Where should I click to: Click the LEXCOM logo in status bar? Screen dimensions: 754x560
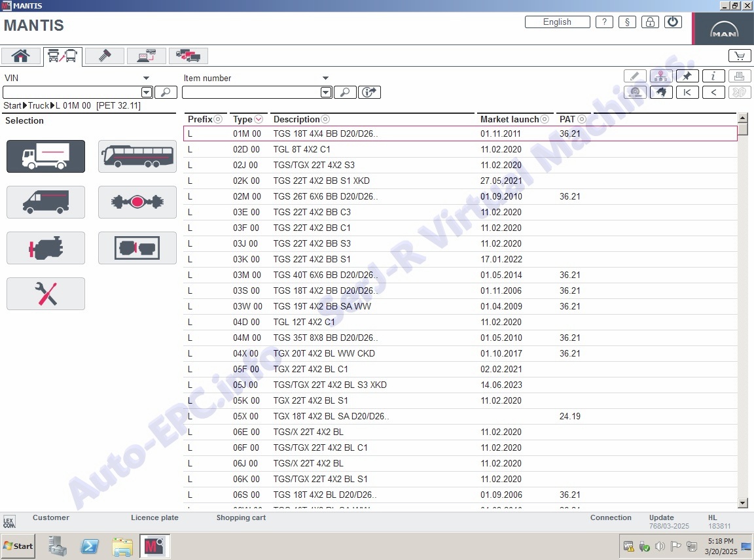point(9,522)
